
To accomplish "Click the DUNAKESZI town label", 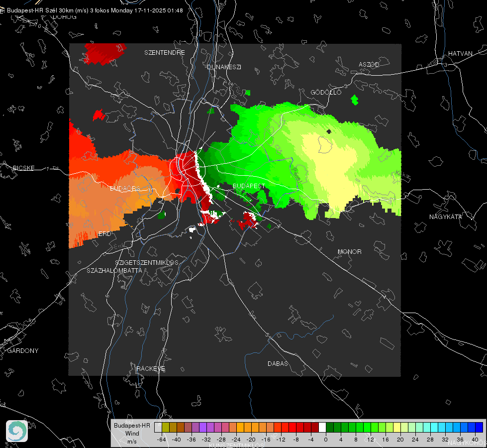I will pos(224,67).
